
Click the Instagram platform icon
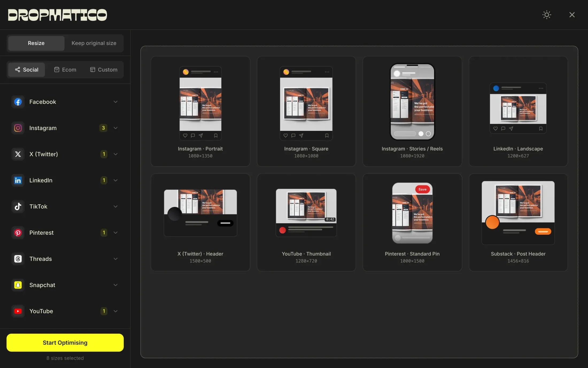tap(18, 128)
